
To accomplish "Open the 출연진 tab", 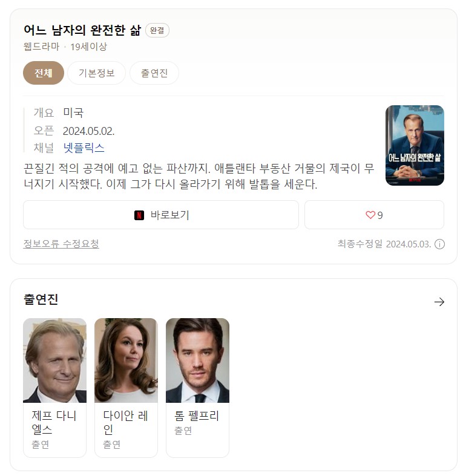I will [x=154, y=73].
